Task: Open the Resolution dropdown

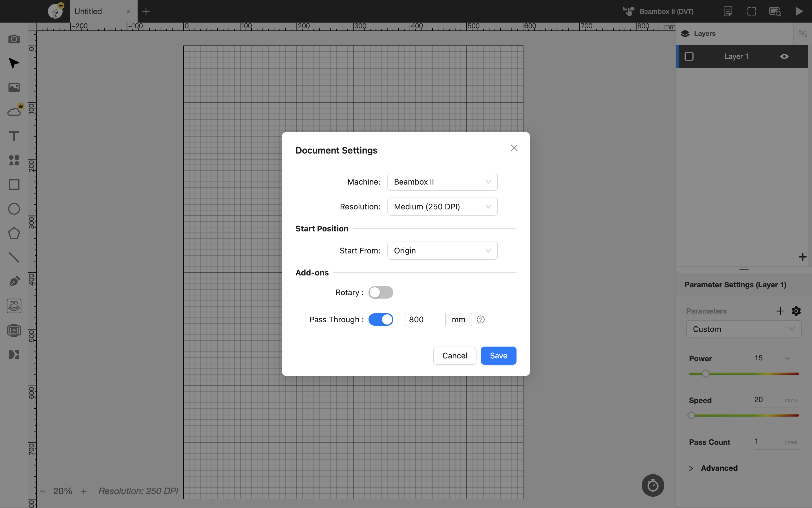Action: coord(442,207)
